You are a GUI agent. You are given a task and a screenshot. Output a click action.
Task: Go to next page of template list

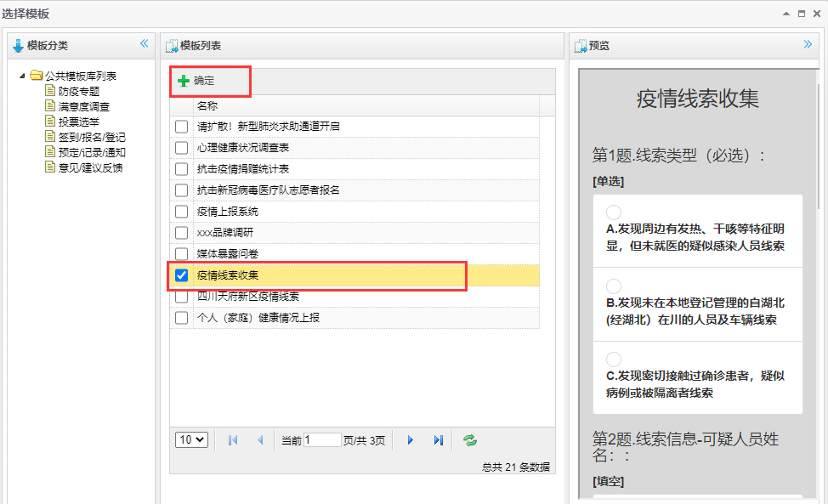[410, 440]
